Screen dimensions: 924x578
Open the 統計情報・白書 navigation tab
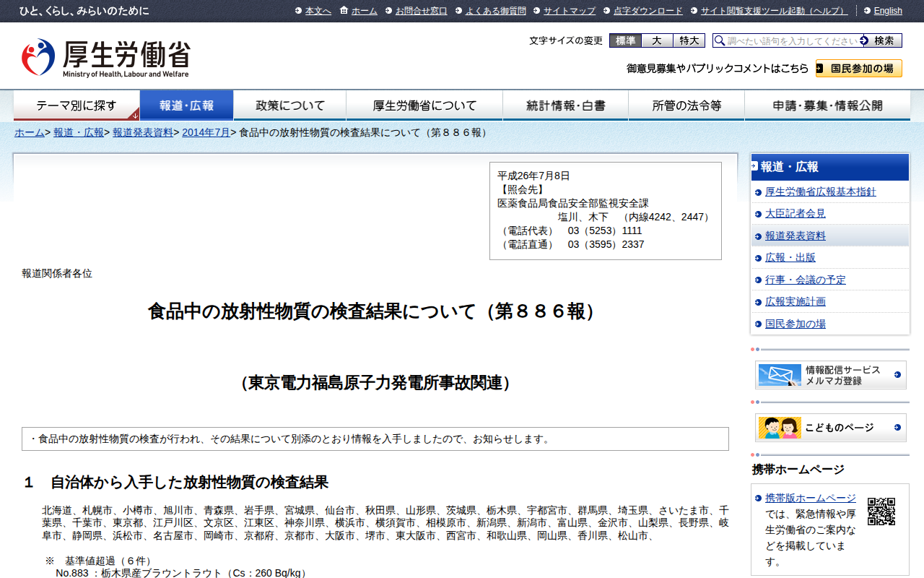[x=565, y=105]
